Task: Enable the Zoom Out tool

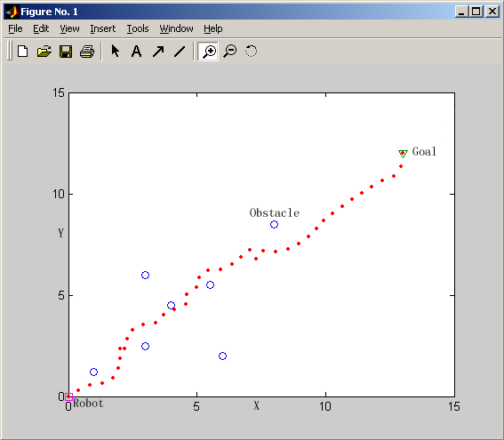Action: 230,51
